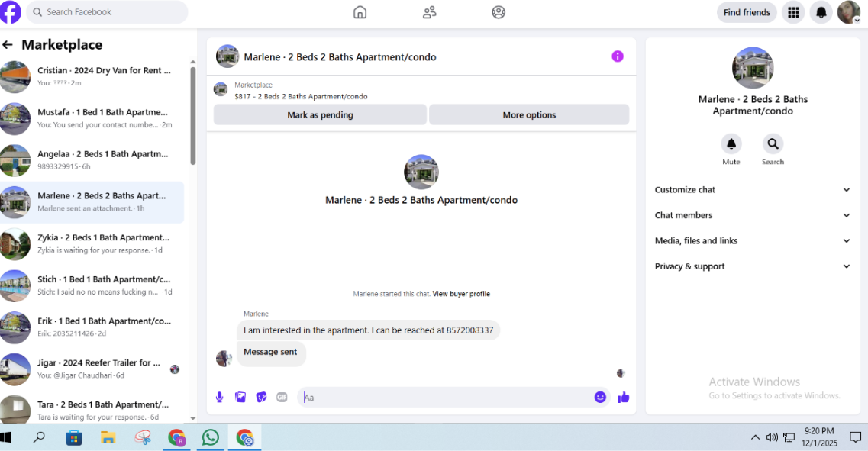The width and height of the screenshot is (868, 451).
Task: Open the Friends icon in top navigation
Action: click(x=430, y=12)
